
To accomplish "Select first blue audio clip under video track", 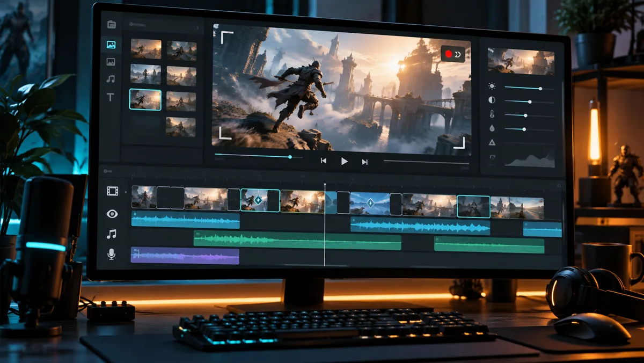I will tap(186, 219).
